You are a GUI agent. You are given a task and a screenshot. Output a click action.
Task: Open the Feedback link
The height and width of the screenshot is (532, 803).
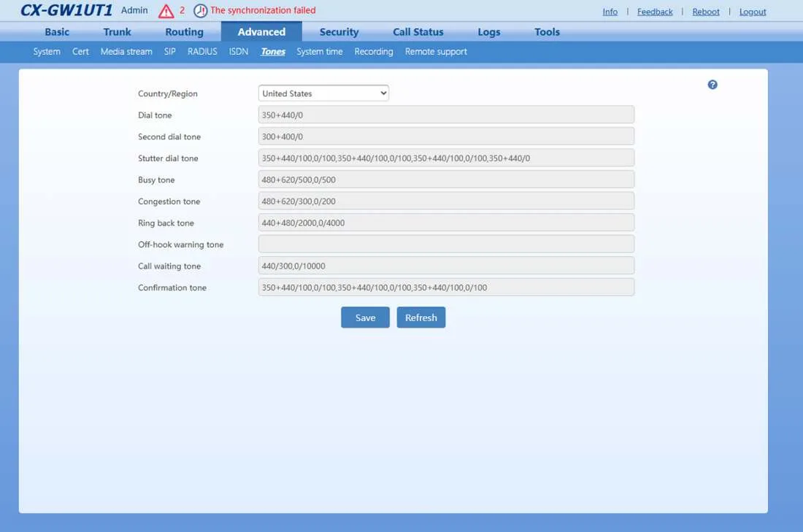point(655,12)
